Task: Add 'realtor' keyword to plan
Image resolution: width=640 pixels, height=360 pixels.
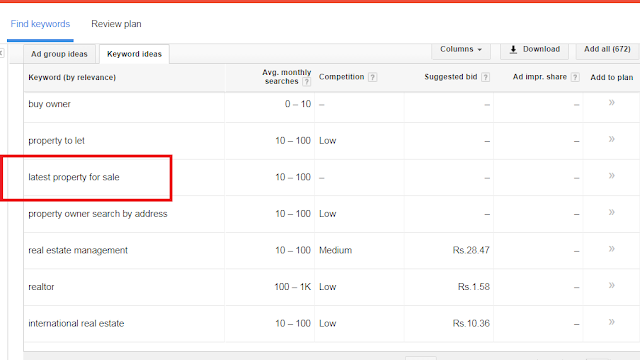Action: click(x=611, y=285)
